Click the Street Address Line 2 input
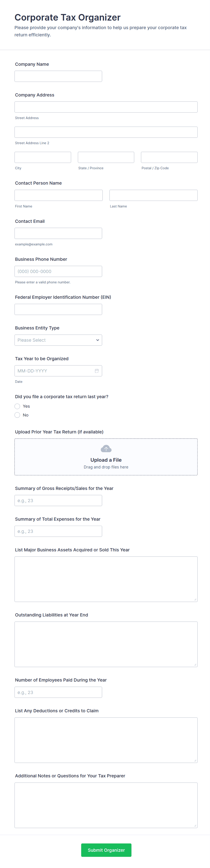Image resolution: width=210 pixels, height=868 pixels. pyautogui.click(x=106, y=132)
